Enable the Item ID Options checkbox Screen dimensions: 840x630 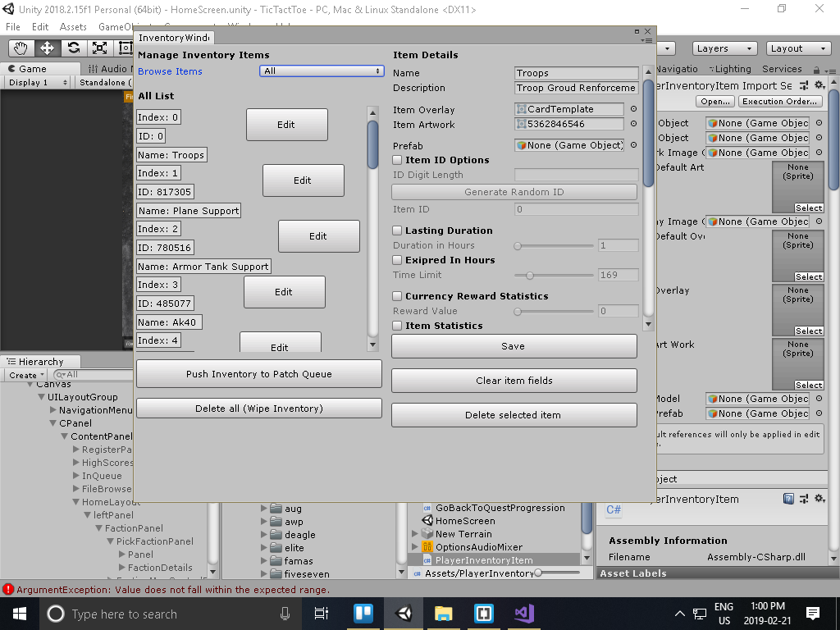pos(396,160)
